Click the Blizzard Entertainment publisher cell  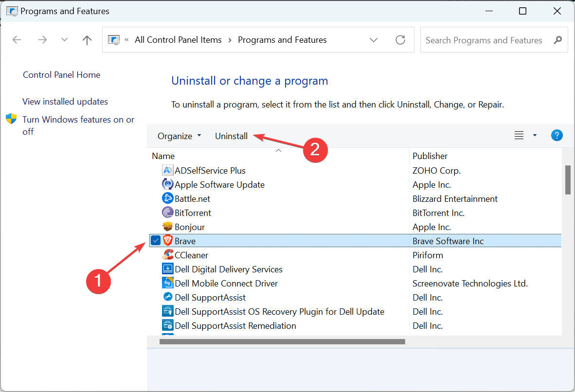(455, 199)
